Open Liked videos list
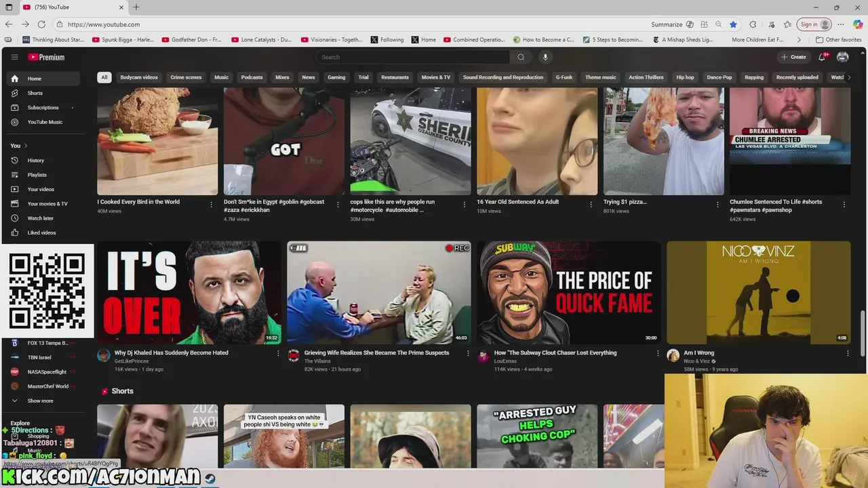 pyautogui.click(x=43, y=232)
